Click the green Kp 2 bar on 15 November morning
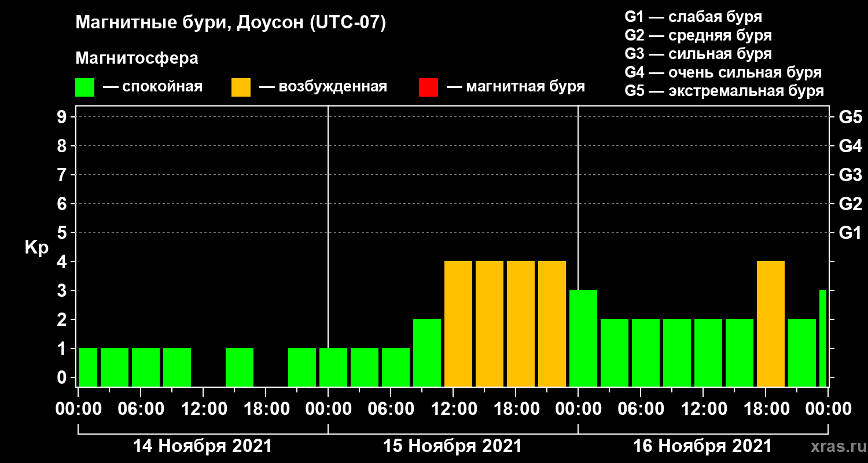Image resolution: width=868 pixels, height=463 pixels. click(427, 352)
